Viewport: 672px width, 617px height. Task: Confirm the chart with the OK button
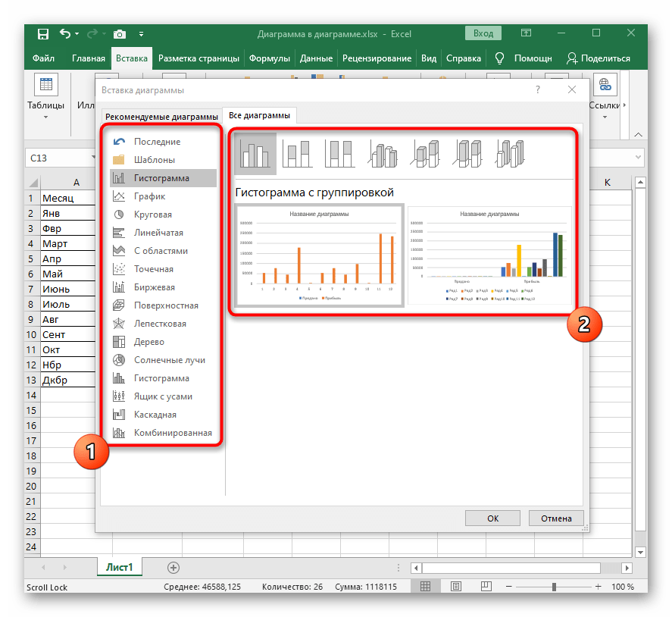coord(492,518)
